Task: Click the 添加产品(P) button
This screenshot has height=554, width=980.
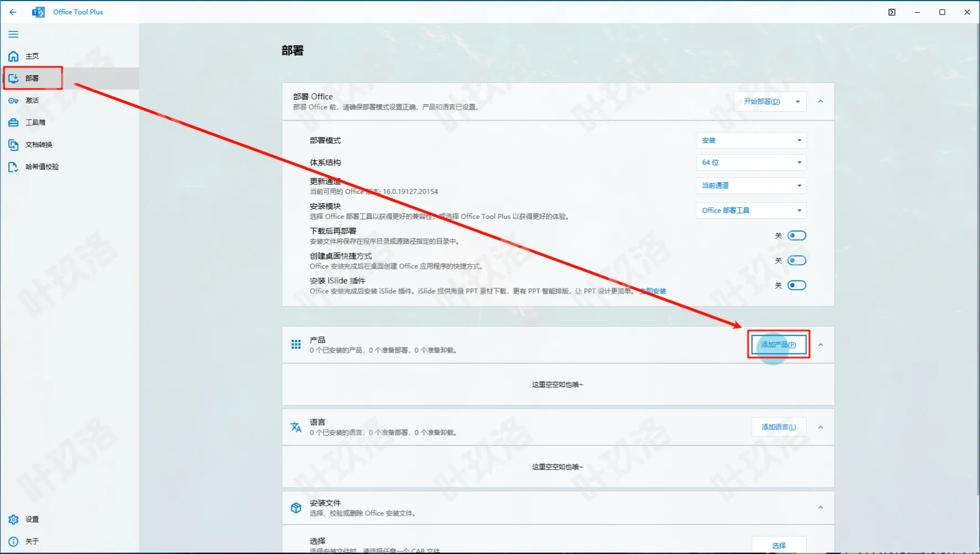Action: click(x=779, y=344)
